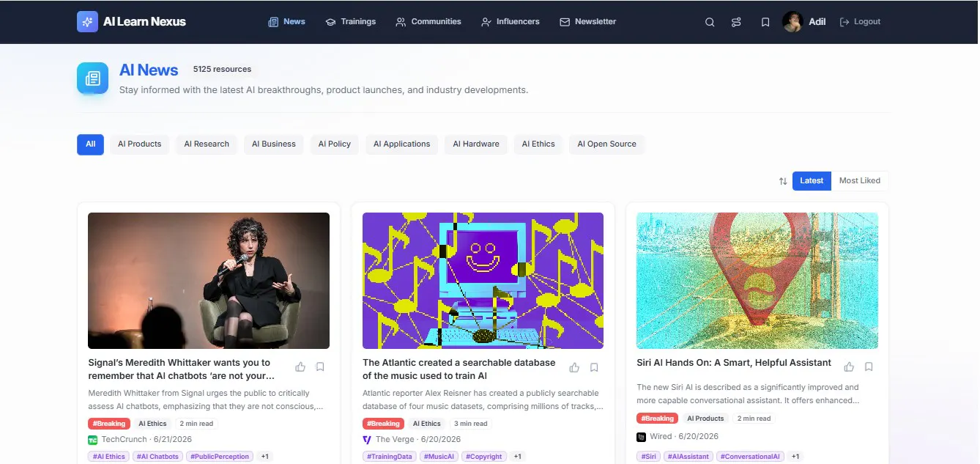Bookmark The Atlantic music database article
980x464 pixels.
594,367
